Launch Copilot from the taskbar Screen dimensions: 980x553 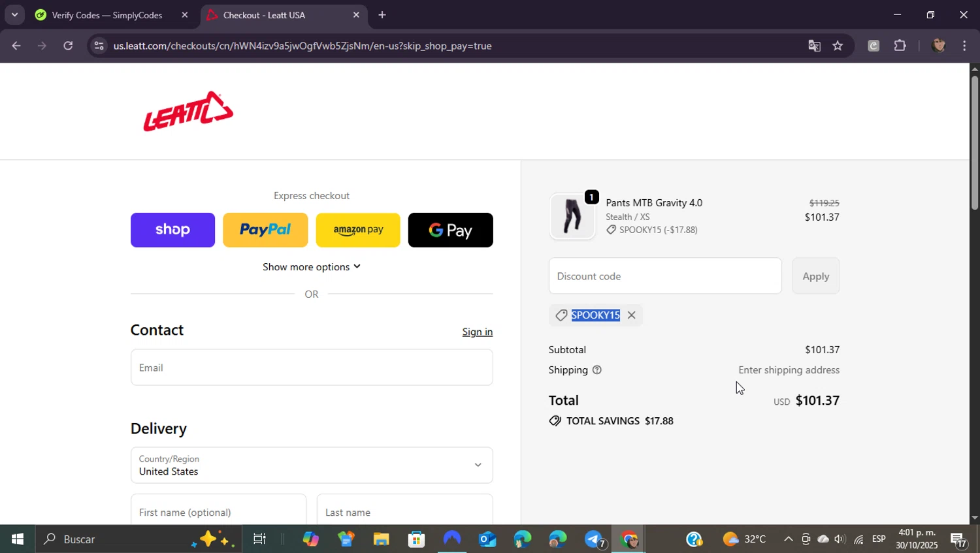point(310,539)
